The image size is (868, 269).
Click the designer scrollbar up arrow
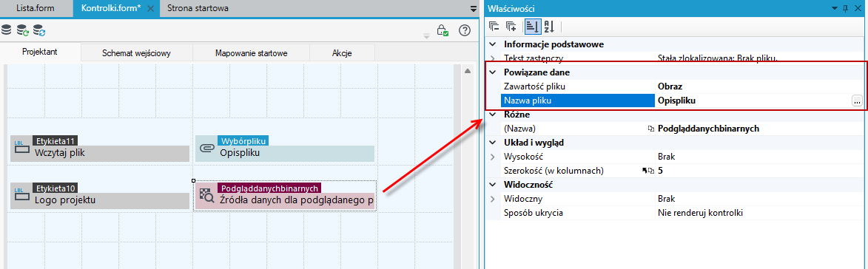click(x=467, y=71)
